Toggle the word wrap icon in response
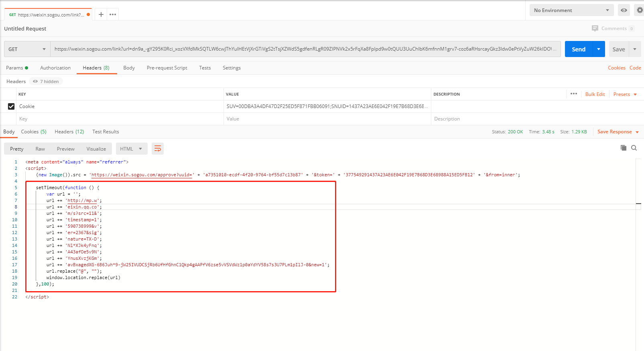 coord(158,149)
